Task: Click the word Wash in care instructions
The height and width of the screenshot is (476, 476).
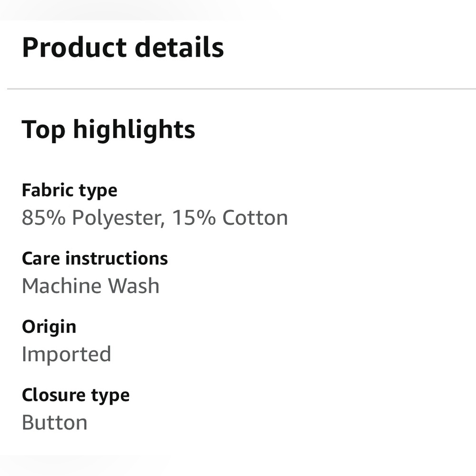Action: click(134, 286)
